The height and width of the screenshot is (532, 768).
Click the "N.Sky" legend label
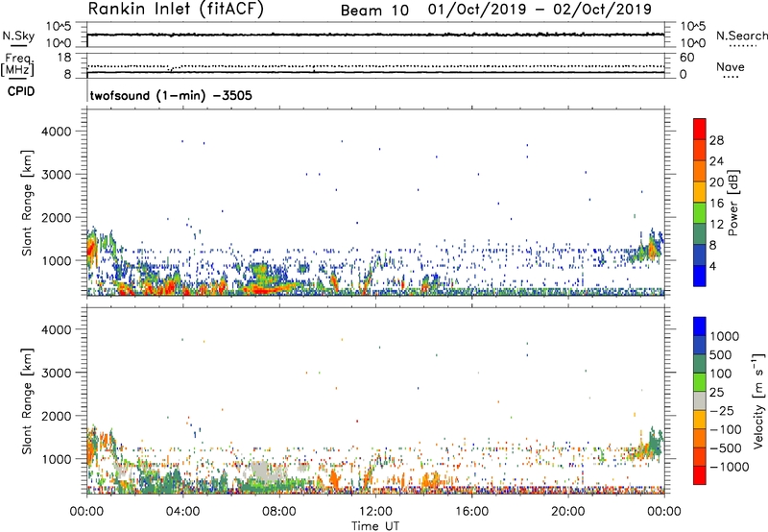[18, 36]
